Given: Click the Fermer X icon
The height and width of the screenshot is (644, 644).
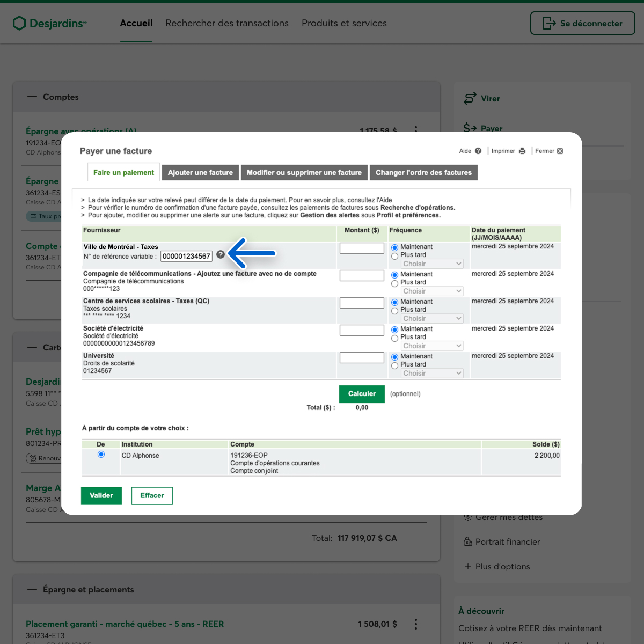Looking at the screenshot, I should pos(560,151).
